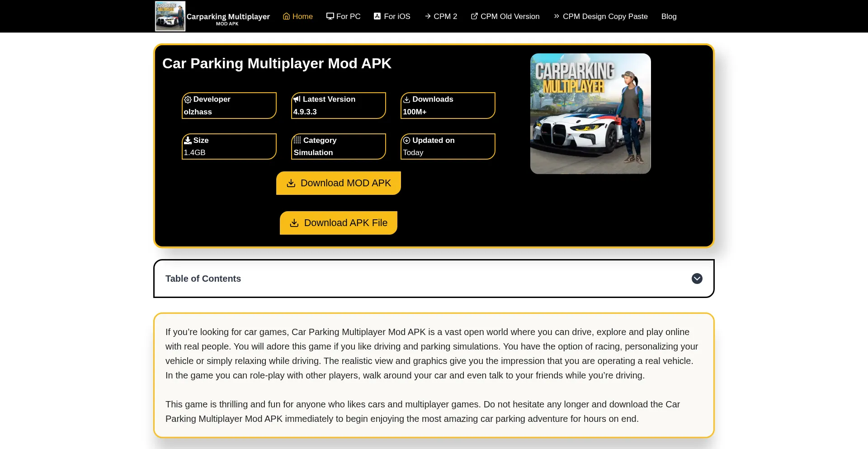The width and height of the screenshot is (868, 449).
Task: Open the Blog page
Action: click(x=669, y=16)
